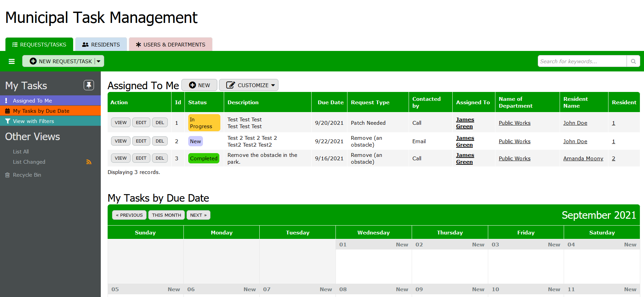644x297 pixels.
Task: Open the Recycle Bin
Action: 27,175
